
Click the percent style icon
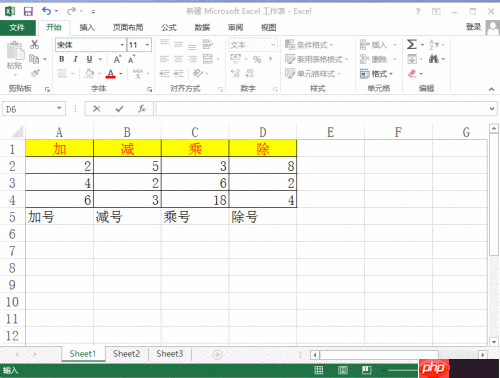click(257, 59)
